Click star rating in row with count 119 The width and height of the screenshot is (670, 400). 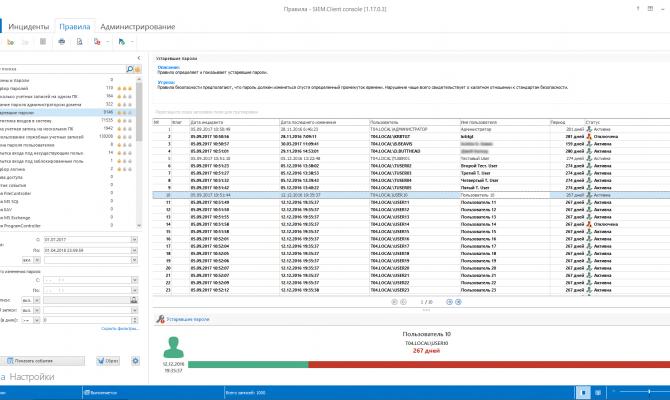click(x=124, y=88)
